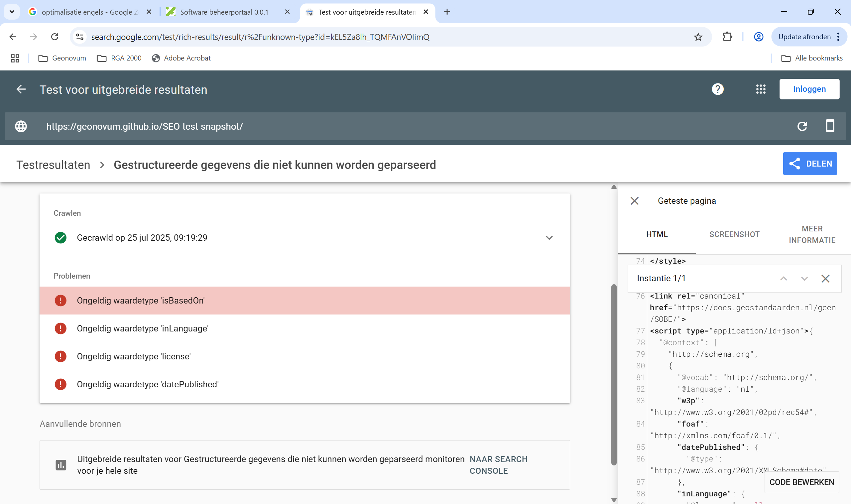Expand the Gecrawld op 25 jul details

[549, 238]
